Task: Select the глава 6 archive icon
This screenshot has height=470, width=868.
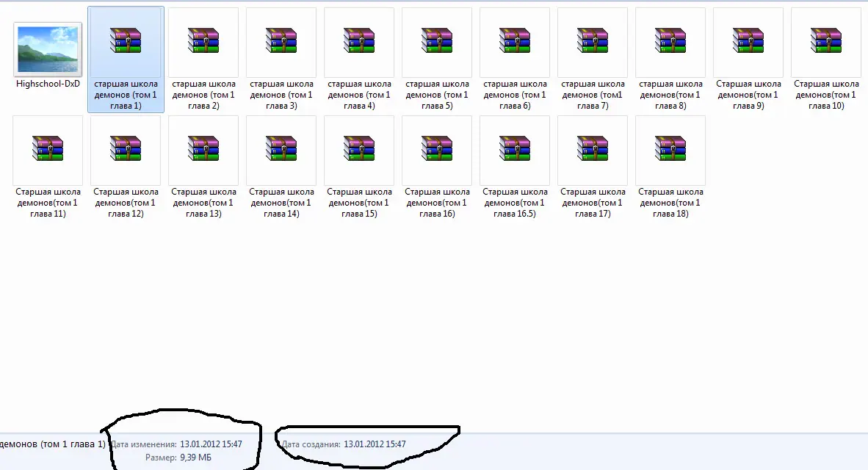Action: coord(515,40)
